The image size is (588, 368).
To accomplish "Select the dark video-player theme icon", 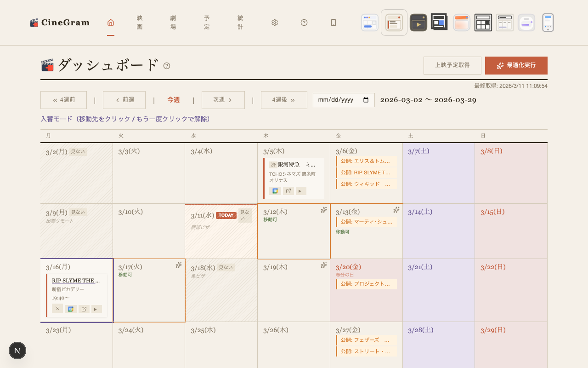I will tap(418, 23).
